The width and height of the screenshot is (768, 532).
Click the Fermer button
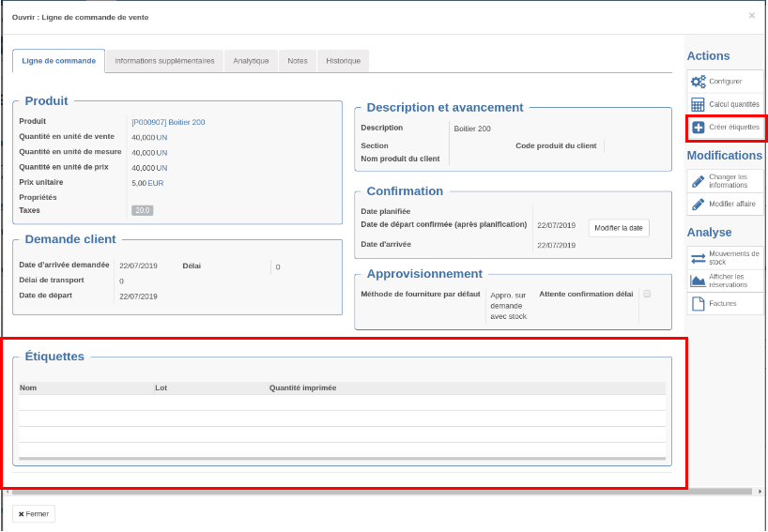click(x=34, y=514)
